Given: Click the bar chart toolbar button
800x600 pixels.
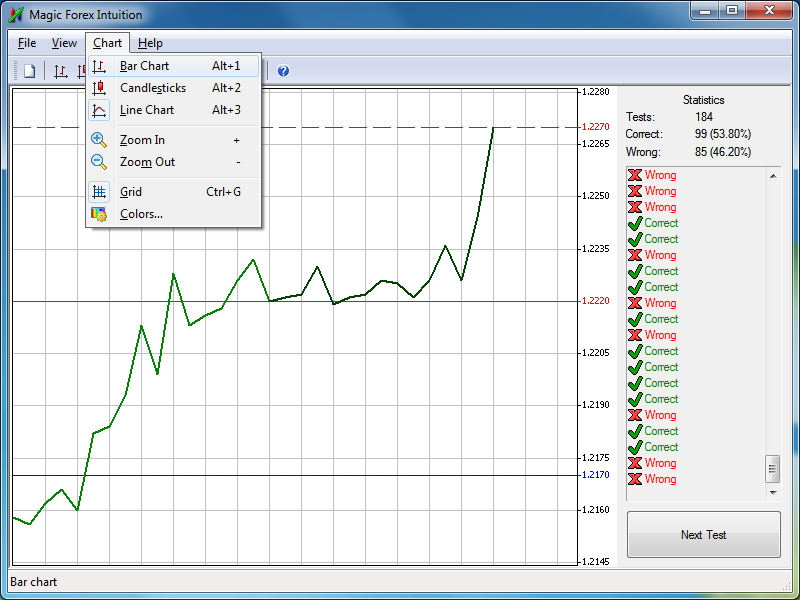Looking at the screenshot, I should pos(61,71).
